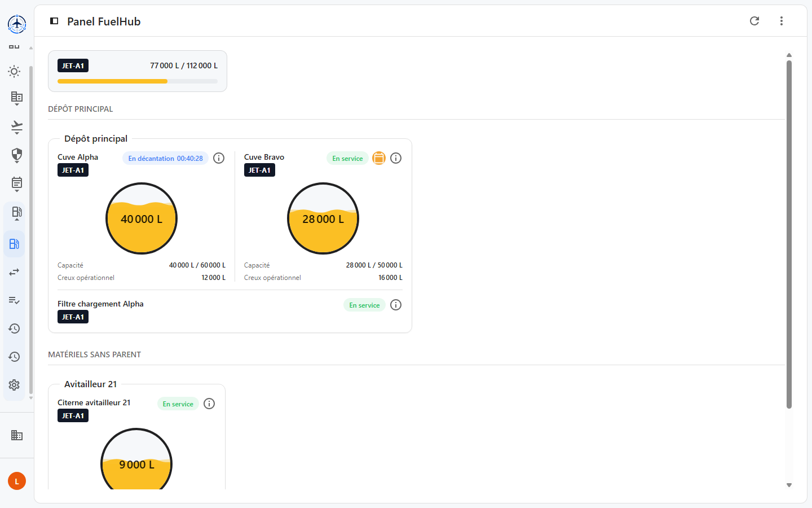Open the orange L user avatar
812x508 pixels.
pos(17,481)
